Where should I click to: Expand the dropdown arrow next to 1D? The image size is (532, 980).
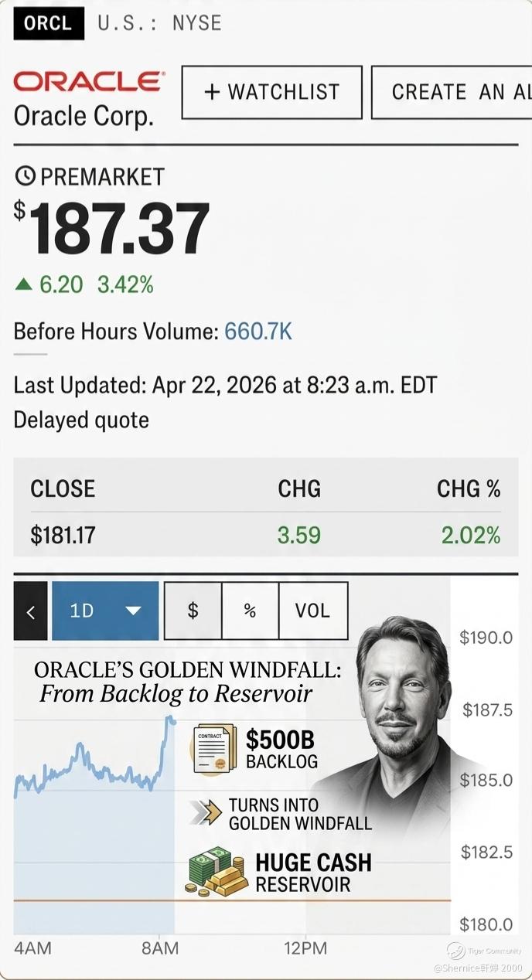[x=133, y=611]
